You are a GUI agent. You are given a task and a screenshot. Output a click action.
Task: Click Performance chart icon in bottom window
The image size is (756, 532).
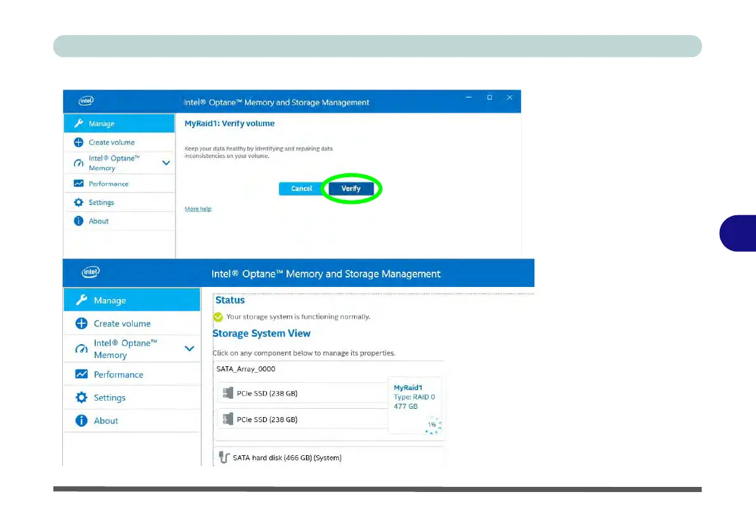pos(81,374)
